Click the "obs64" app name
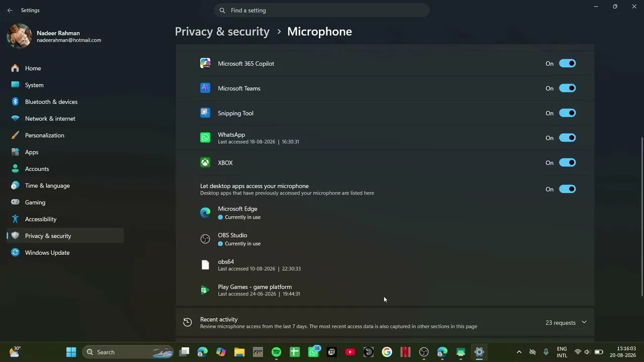The image size is (644, 362). (226, 261)
